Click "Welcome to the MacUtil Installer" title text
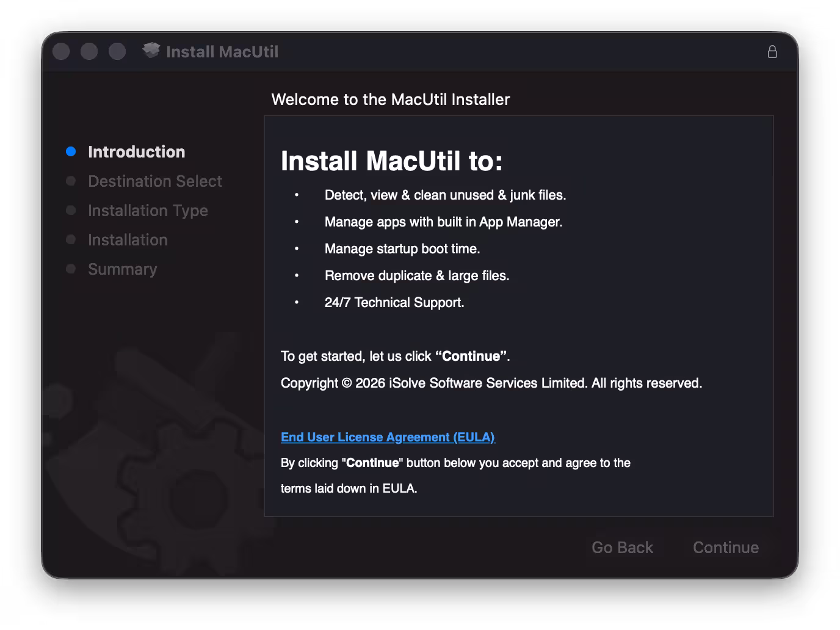840x630 pixels. pyautogui.click(x=391, y=100)
